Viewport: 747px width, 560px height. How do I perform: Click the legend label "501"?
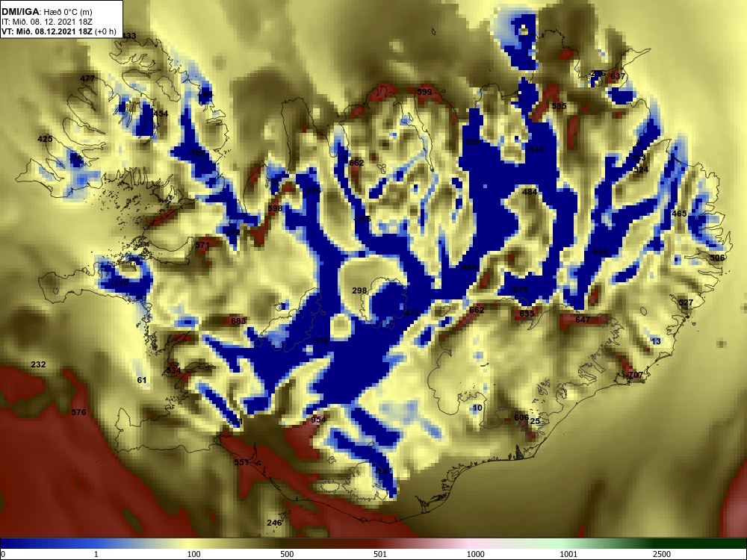(x=379, y=554)
